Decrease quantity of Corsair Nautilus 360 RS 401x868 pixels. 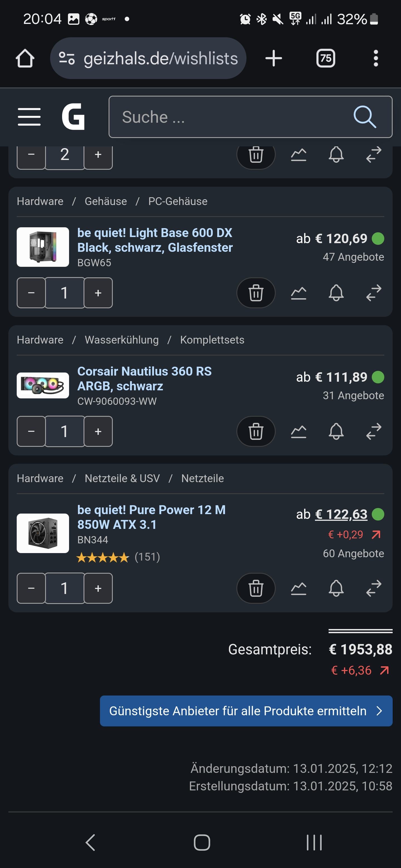click(x=31, y=431)
